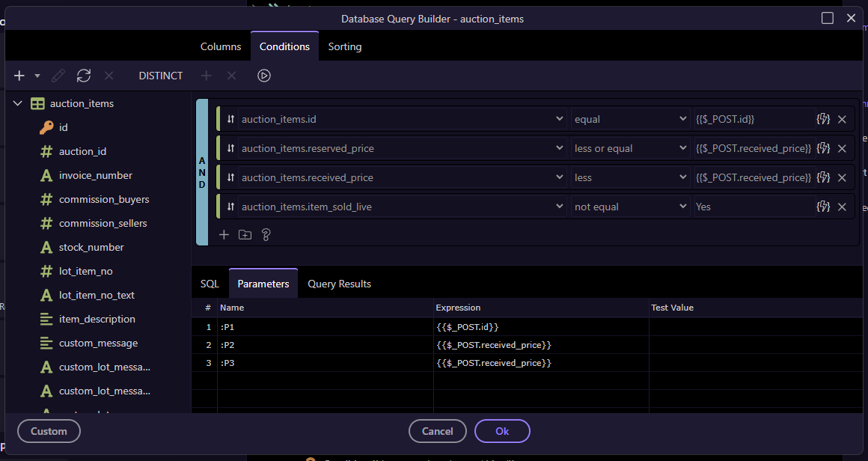The height and width of the screenshot is (461, 868).
Task: Click the run query play icon
Action: (x=263, y=76)
